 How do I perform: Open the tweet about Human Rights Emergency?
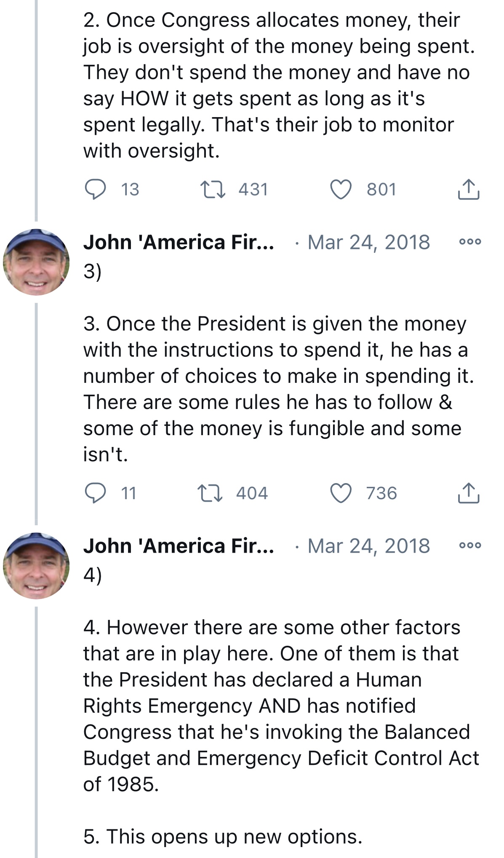pyautogui.click(x=281, y=706)
